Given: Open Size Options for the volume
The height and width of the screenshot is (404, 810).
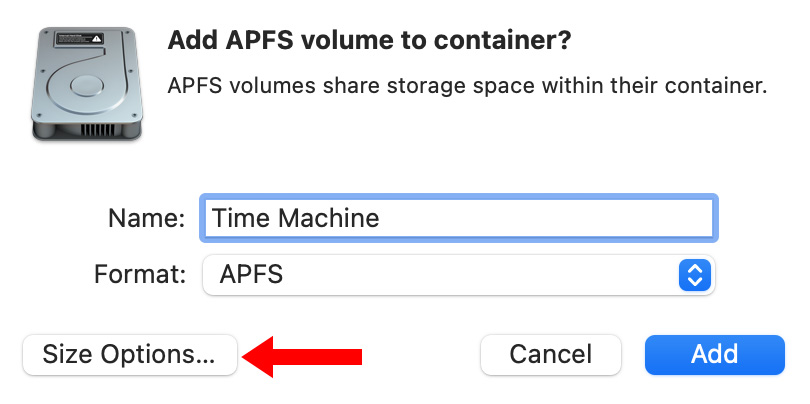Looking at the screenshot, I should (129, 354).
